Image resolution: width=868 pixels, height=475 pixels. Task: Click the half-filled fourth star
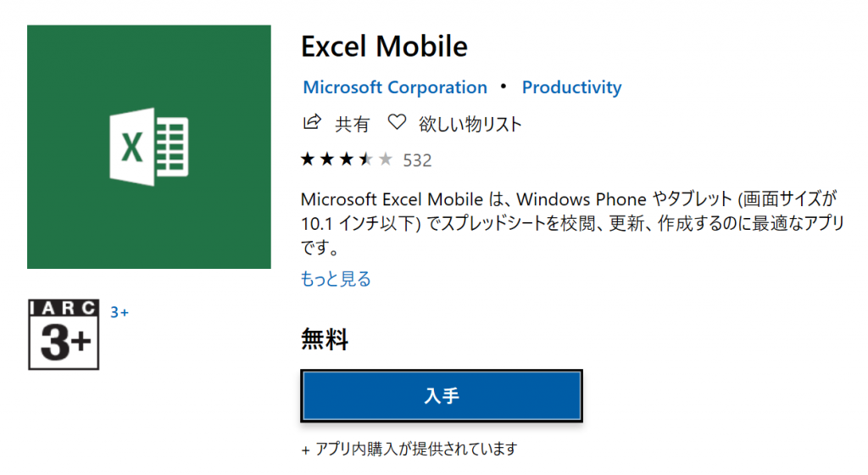coord(366,160)
